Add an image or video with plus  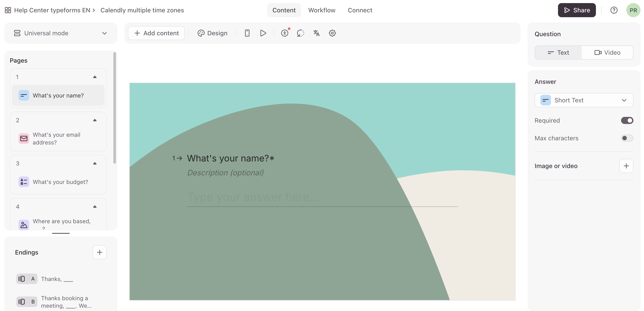[x=626, y=166]
